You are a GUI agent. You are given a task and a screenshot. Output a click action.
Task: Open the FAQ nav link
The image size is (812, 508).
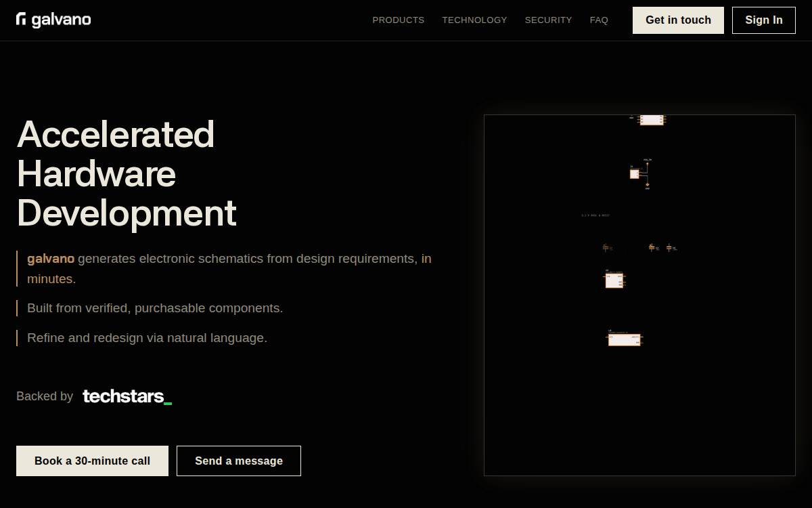coord(599,20)
